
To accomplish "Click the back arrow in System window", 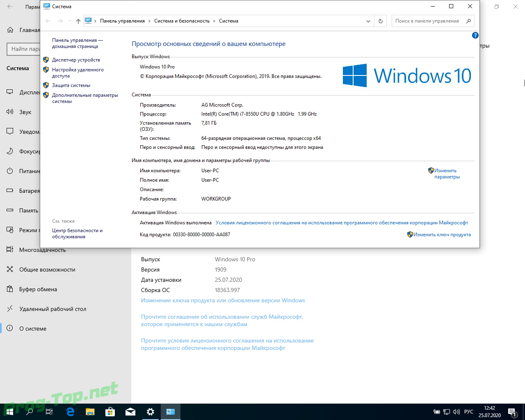I will (48, 21).
